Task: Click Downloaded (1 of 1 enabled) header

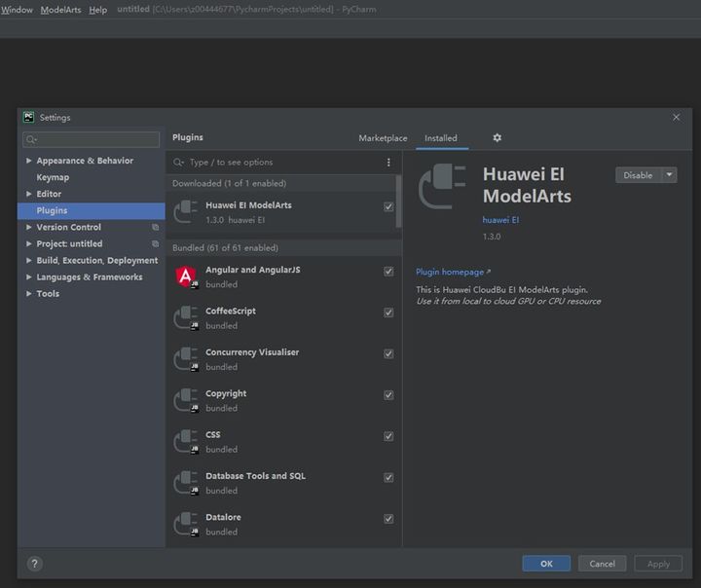Action: pos(229,183)
